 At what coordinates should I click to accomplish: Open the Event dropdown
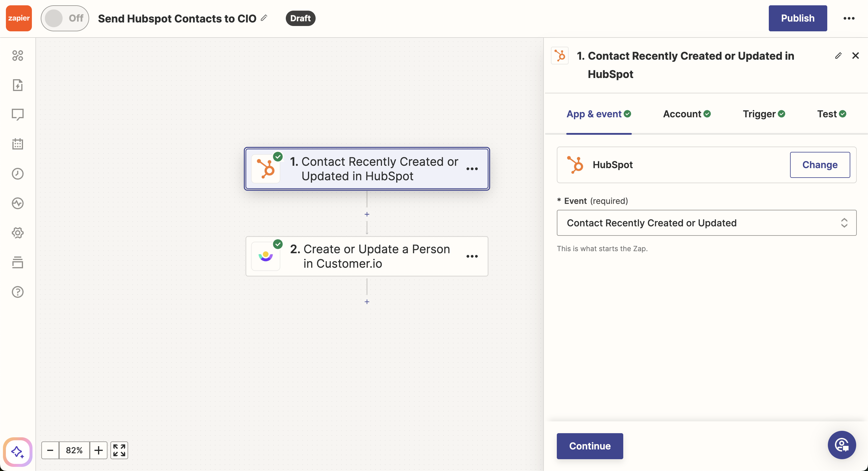[706, 223]
